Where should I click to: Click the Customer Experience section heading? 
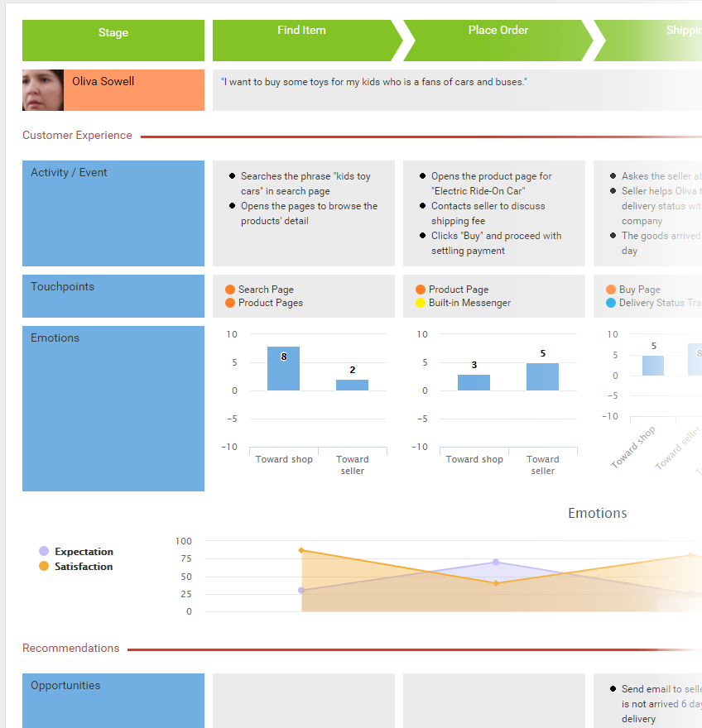pos(77,136)
